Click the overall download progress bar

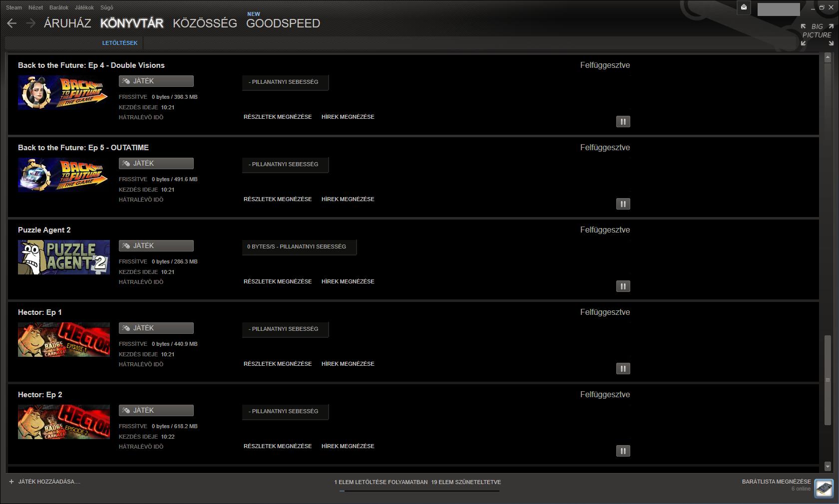pyautogui.click(x=419, y=491)
